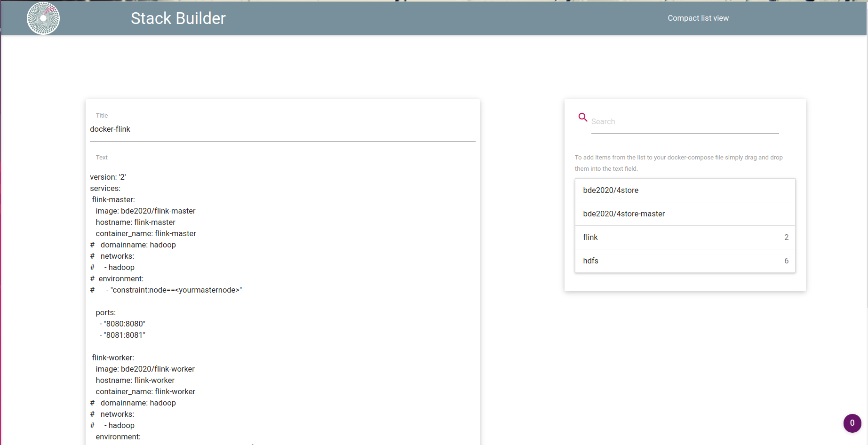Click the count badge next to flink
868x445 pixels.
pos(786,237)
